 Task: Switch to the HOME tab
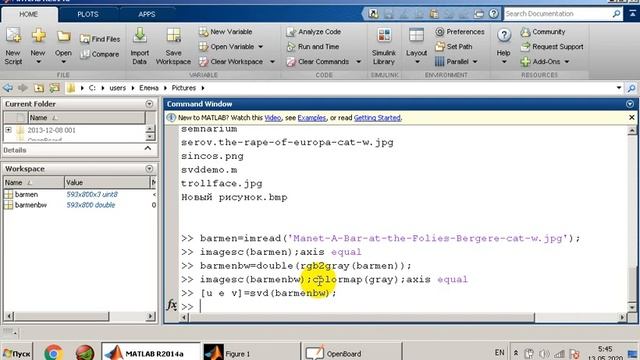click(29, 14)
